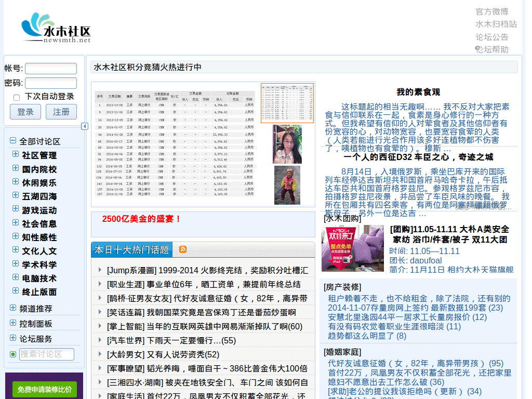Expand the 学术科学 section
Image resolution: width=532 pixels, height=399 pixels.
coord(16,264)
